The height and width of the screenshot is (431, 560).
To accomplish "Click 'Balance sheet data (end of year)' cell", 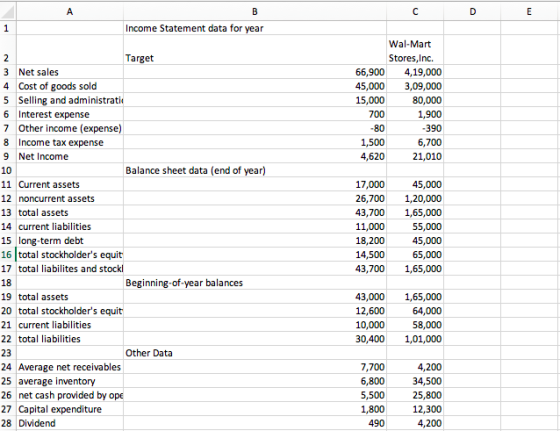I will 255,170.
